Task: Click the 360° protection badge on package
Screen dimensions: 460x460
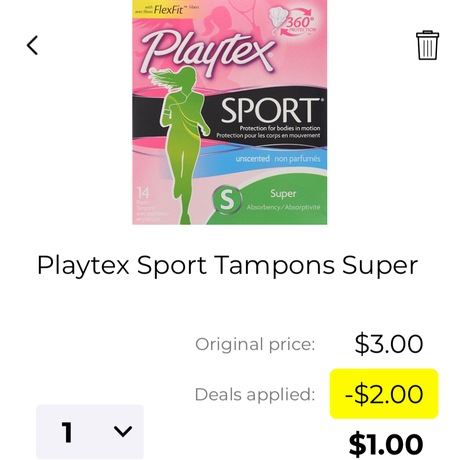Action: (x=293, y=21)
